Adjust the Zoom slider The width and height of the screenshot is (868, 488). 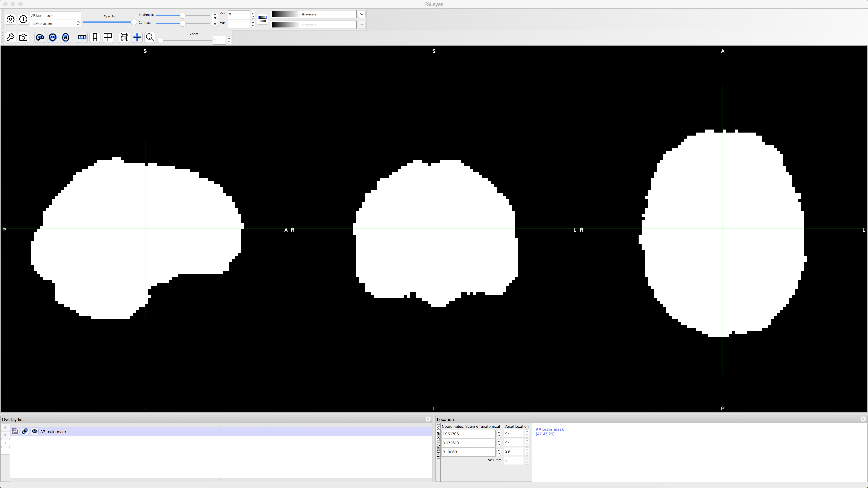(185, 40)
